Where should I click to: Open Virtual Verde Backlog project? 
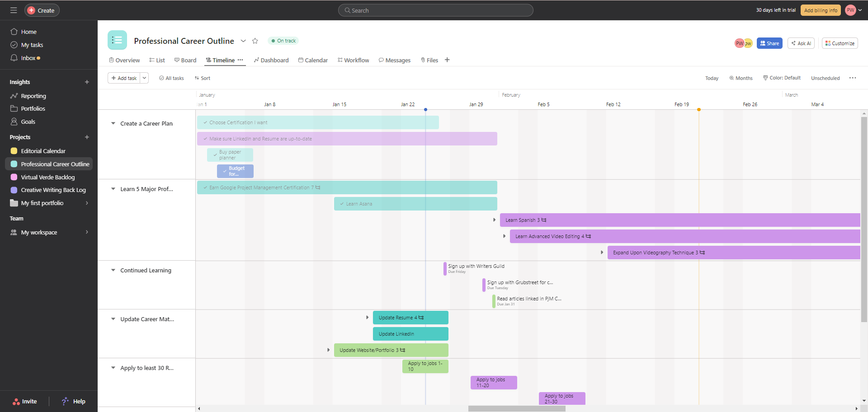[x=47, y=177]
